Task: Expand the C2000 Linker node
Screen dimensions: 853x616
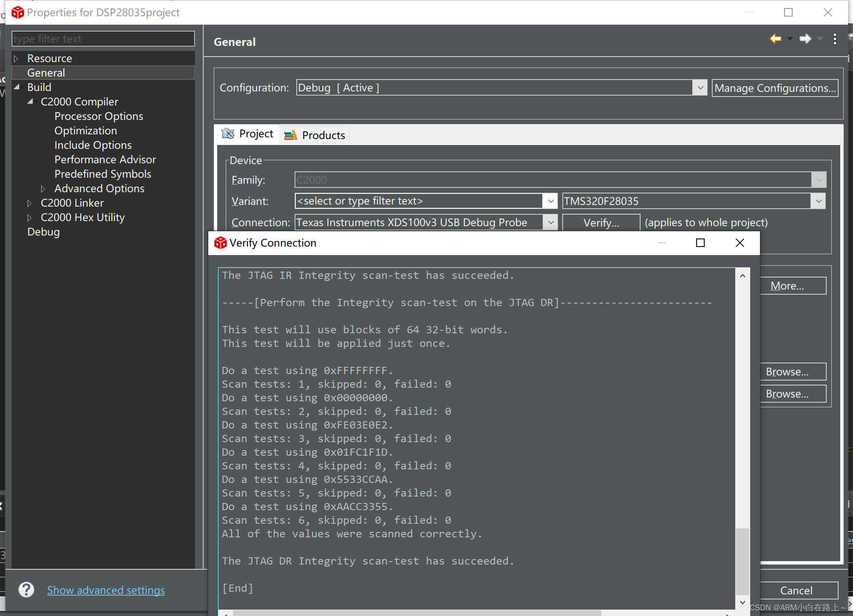Action: (x=29, y=203)
